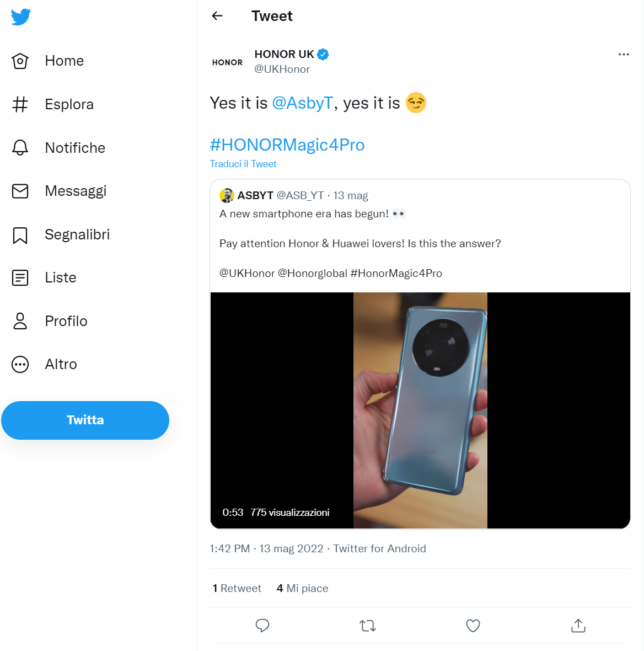Open Home in the sidebar
The height and width of the screenshot is (651, 644).
[64, 61]
